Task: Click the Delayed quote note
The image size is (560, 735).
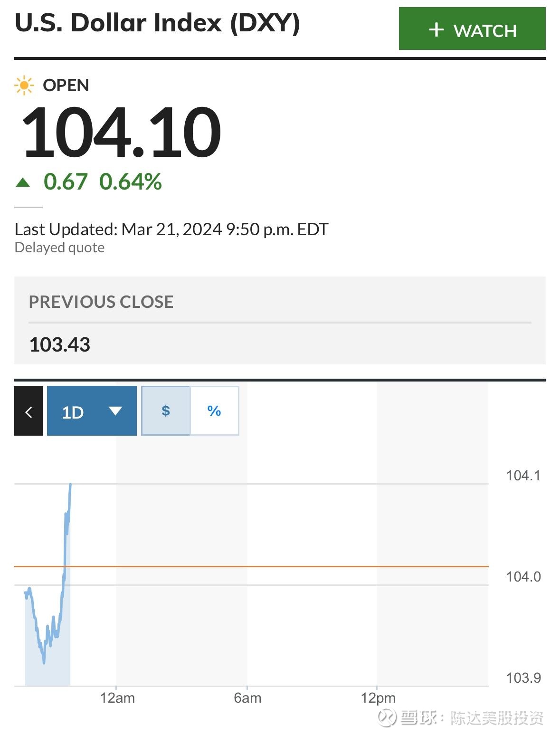Action: click(x=59, y=248)
